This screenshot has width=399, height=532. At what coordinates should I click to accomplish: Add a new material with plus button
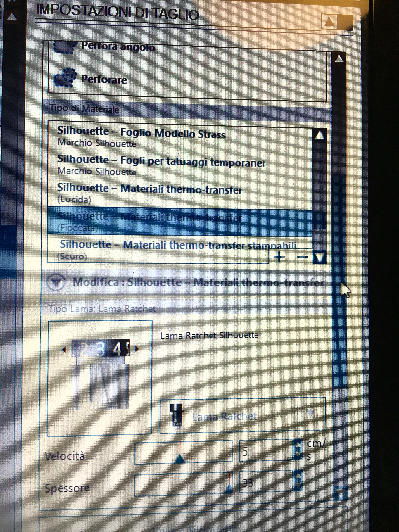279,257
